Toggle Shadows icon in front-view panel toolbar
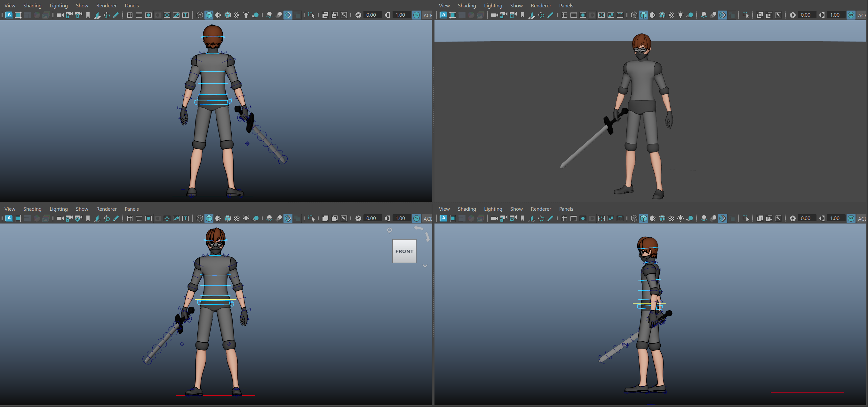This screenshot has width=868, height=407. click(255, 218)
